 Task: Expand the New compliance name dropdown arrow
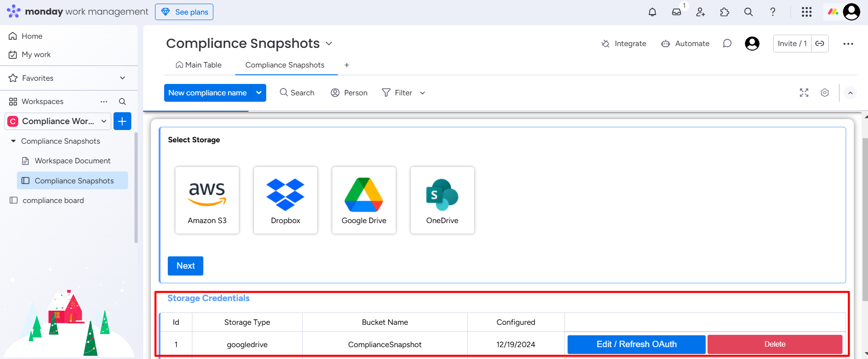pos(259,93)
